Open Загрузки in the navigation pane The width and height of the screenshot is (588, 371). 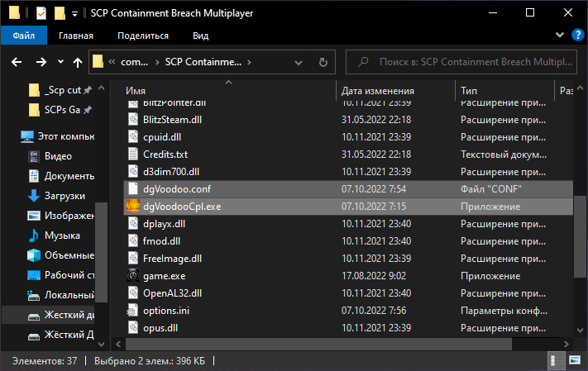65,195
